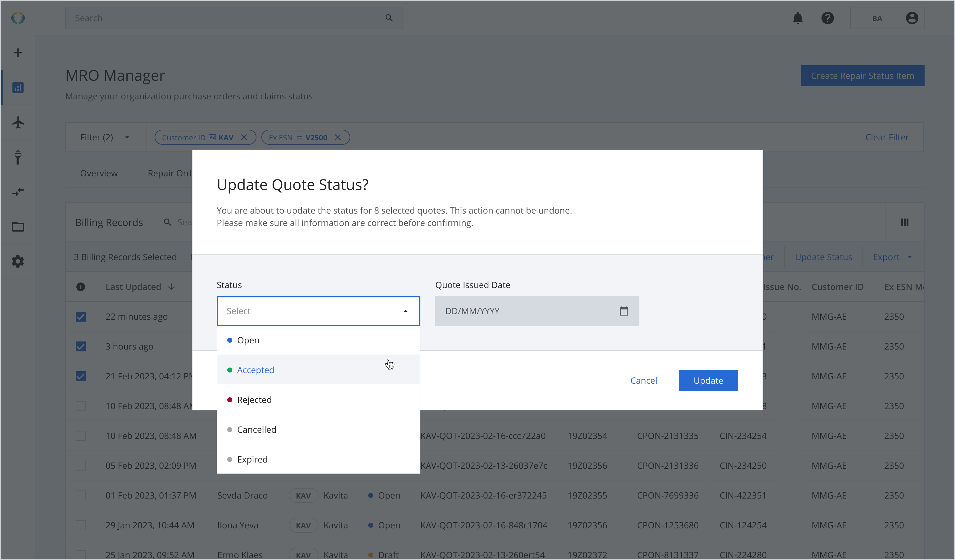Screen dimensions: 955x560
Task: Open the control tower icon in sidebar
Action: click(18, 157)
